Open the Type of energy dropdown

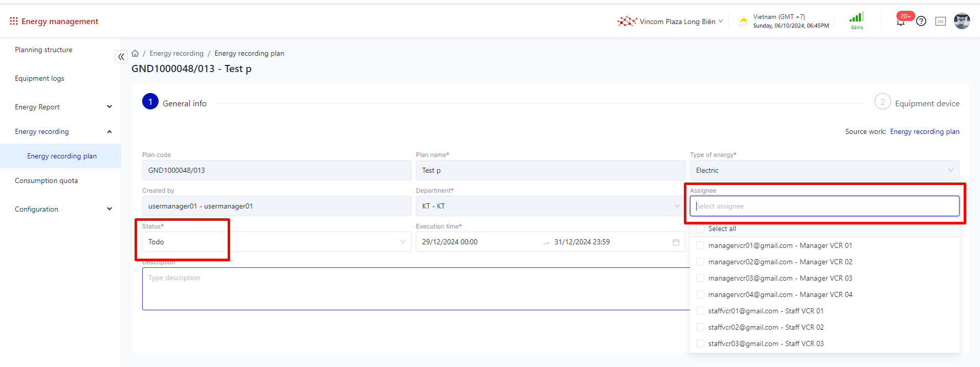(x=824, y=170)
